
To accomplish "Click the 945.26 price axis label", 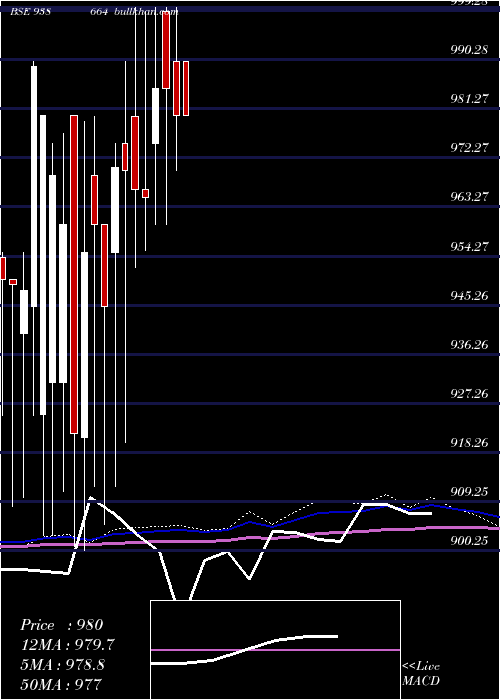I will click(x=469, y=296).
